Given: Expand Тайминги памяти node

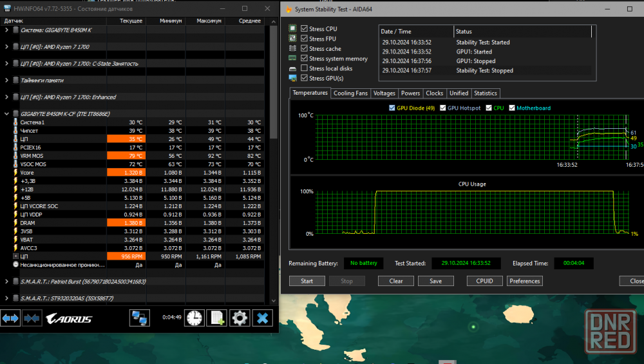Looking at the screenshot, I should click(6, 80).
